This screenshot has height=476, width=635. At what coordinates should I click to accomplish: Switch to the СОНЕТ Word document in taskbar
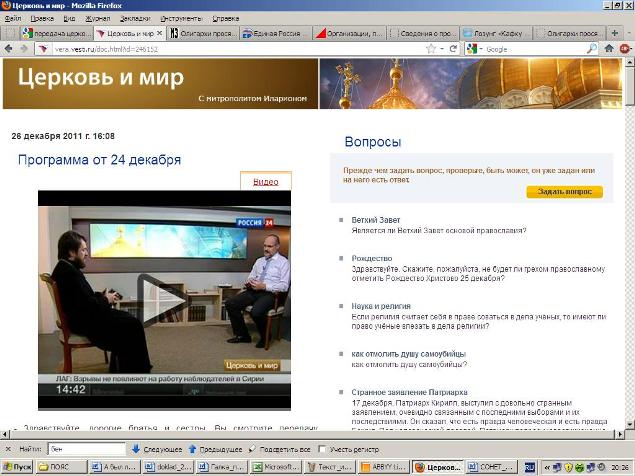(x=491, y=467)
